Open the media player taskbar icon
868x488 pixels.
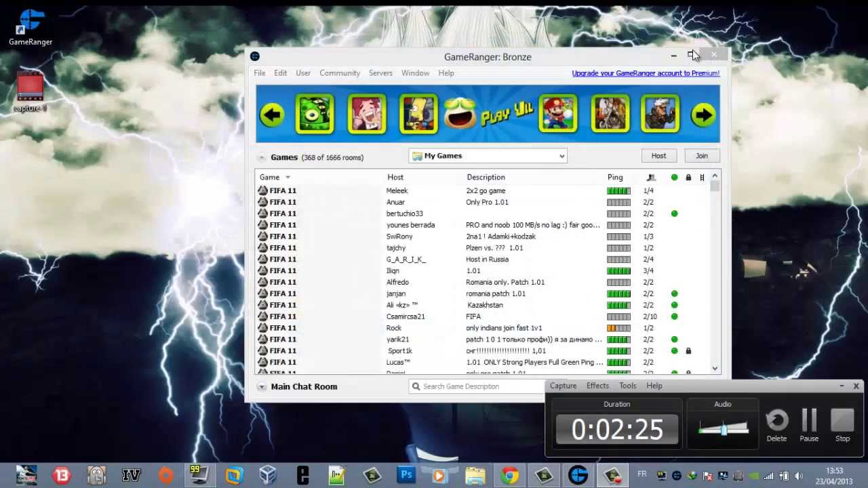coord(439,475)
